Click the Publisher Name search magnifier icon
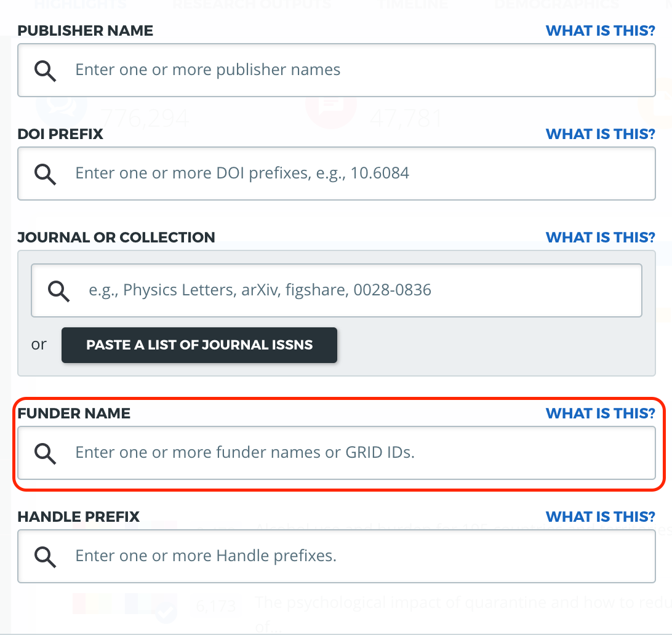Viewport: 672px width, 635px height. click(x=45, y=70)
